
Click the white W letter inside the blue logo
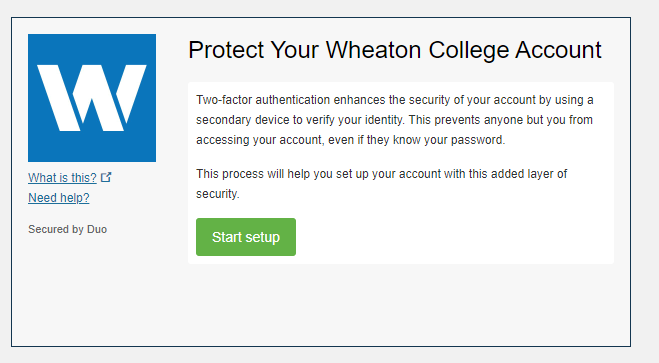[x=92, y=98]
